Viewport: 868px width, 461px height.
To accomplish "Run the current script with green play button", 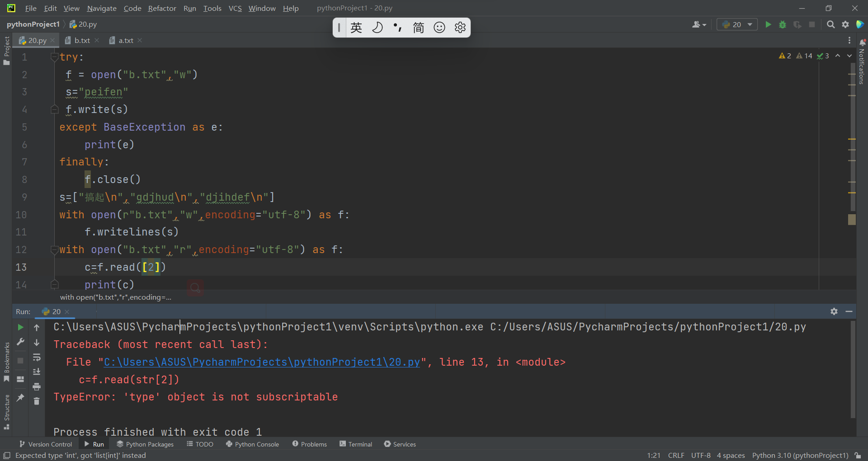I will click(768, 24).
